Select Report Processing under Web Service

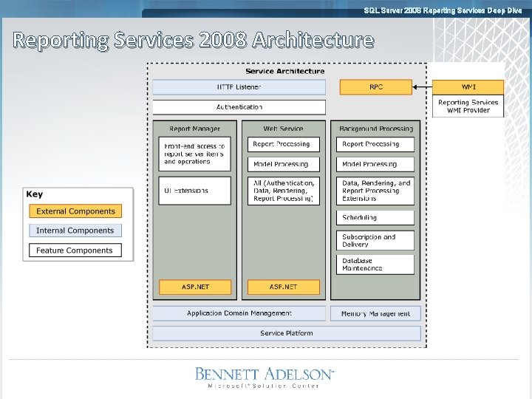coord(284,144)
